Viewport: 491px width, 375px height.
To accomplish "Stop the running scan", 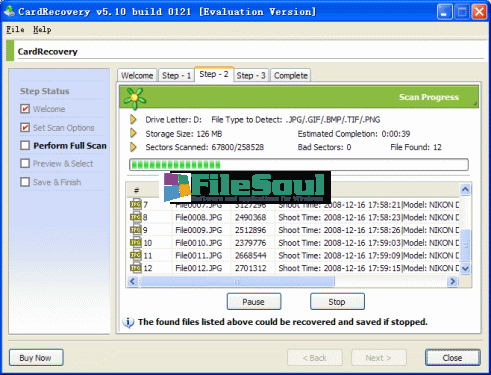I will 337,302.
